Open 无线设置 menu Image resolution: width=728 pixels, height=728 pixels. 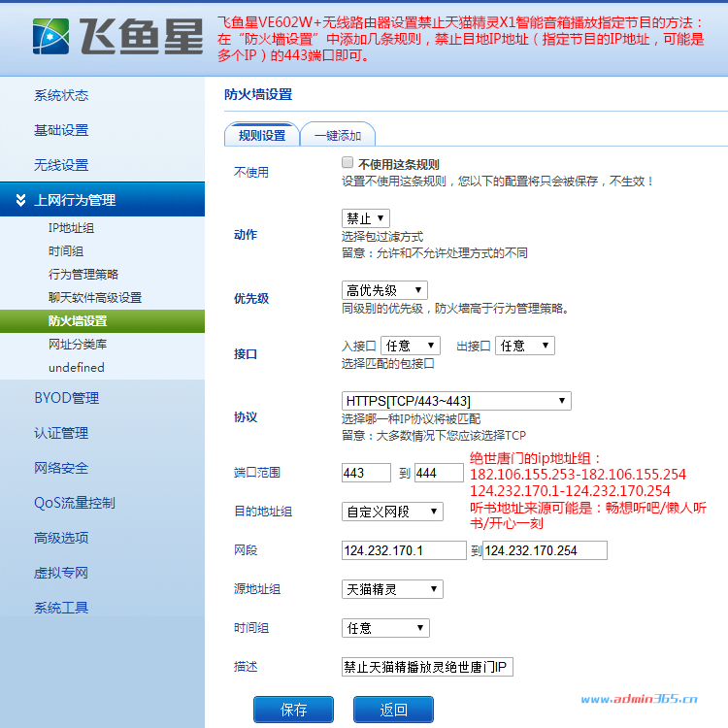(61, 165)
